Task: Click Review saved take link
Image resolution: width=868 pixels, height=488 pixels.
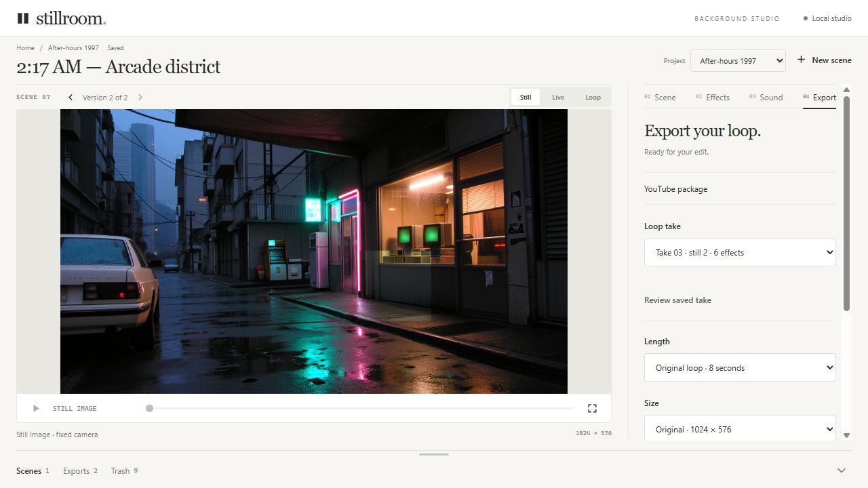Action: point(677,300)
